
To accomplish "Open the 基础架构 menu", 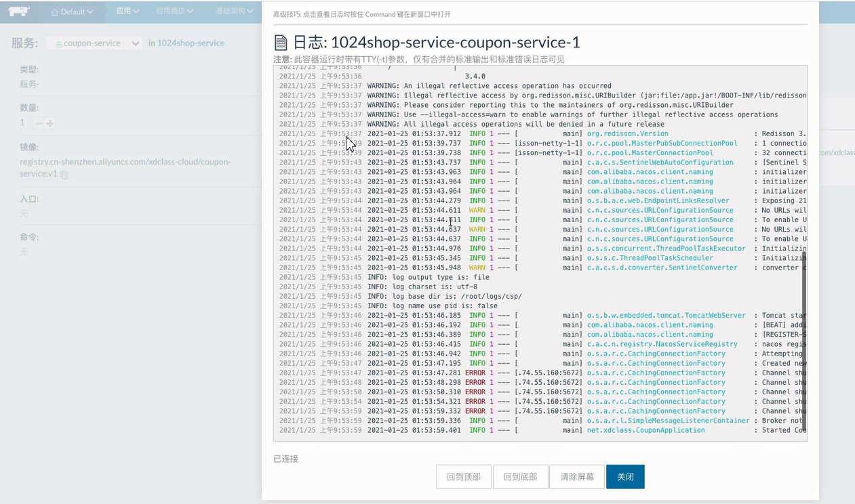I will coord(235,11).
